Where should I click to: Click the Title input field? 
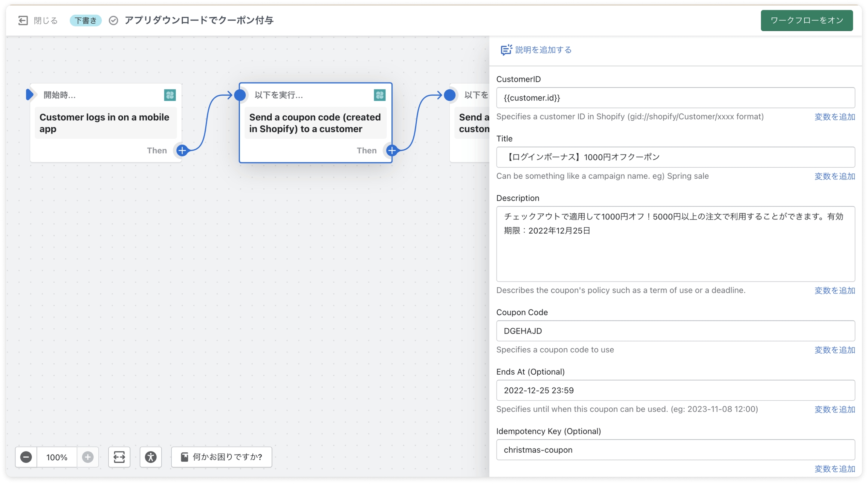[675, 157]
